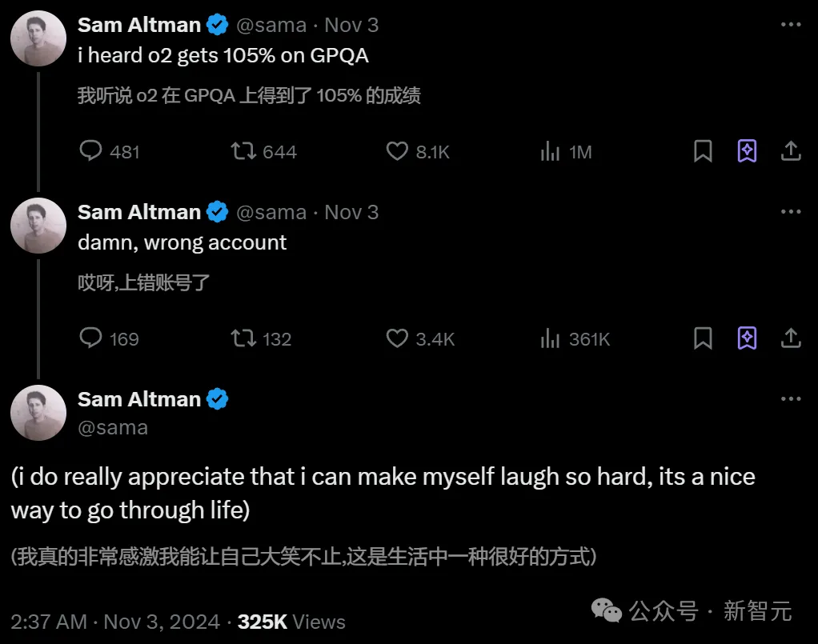Share the first tweet via upload icon
Screen dimensions: 818x644
[x=791, y=150]
